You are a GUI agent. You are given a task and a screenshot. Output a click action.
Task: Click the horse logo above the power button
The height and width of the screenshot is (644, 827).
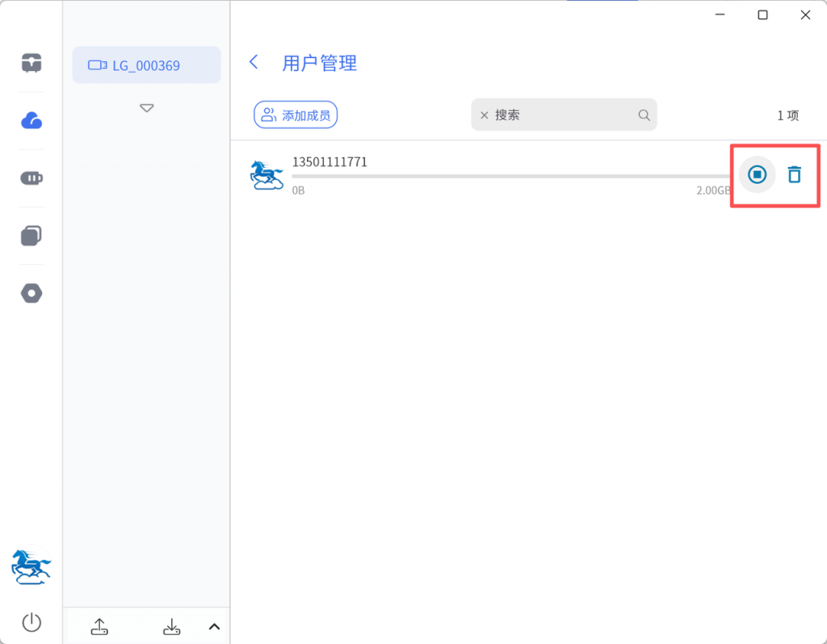(31, 567)
